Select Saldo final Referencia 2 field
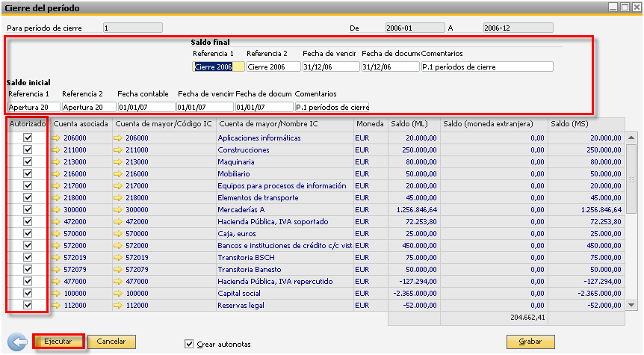 click(x=273, y=67)
